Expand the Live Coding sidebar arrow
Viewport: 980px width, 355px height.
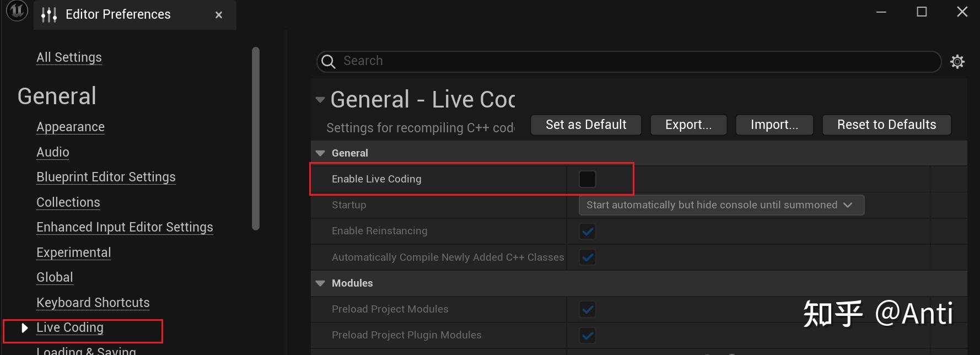point(24,328)
